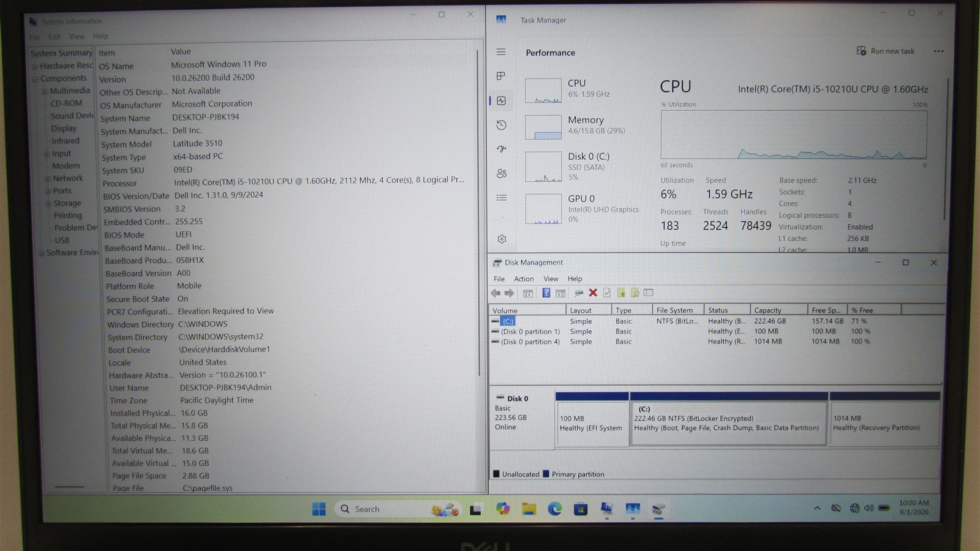
Task: Click Forward arrow in Disk Management toolbar
Action: pyautogui.click(x=509, y=293)
